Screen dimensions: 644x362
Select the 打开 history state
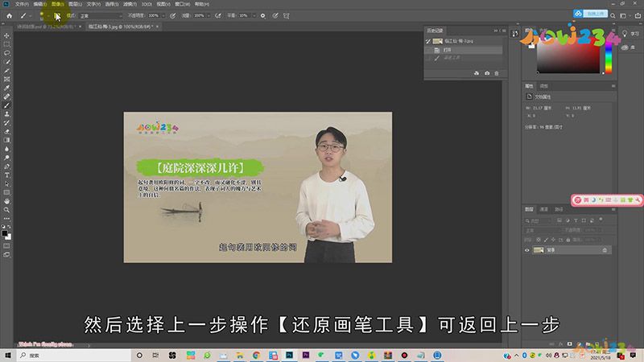[464, 50]
